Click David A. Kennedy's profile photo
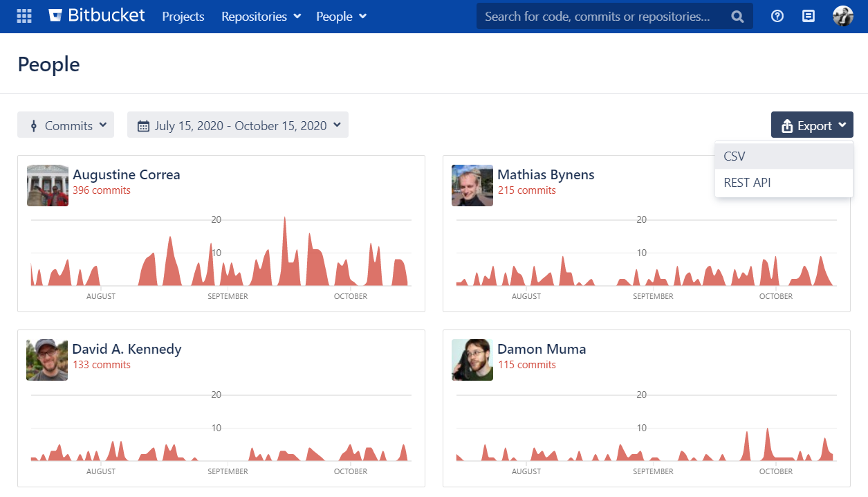 coord(47,360)
